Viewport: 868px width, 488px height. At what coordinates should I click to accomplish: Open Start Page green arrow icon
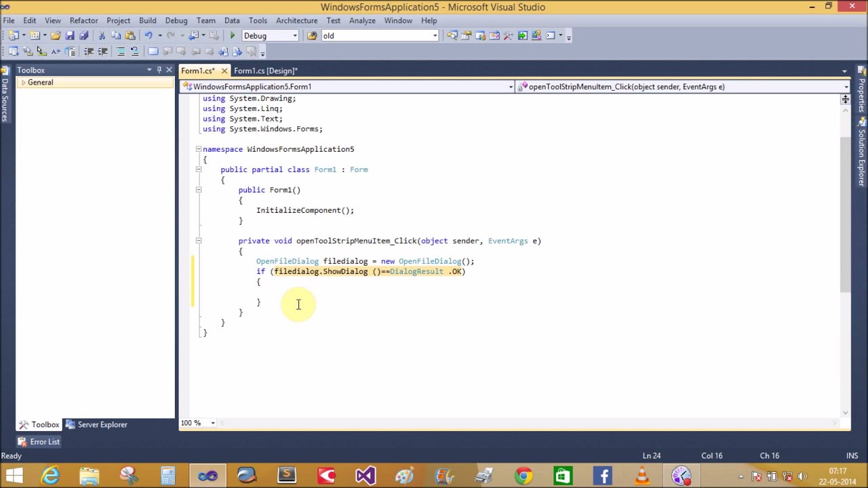point(523,35)
